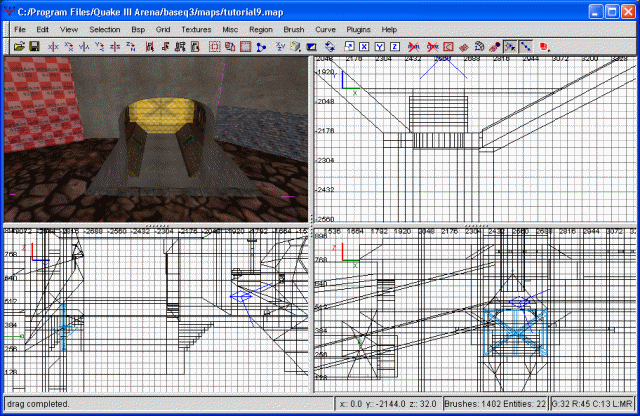Toggle weld patch points during moves

click(510, 47)
